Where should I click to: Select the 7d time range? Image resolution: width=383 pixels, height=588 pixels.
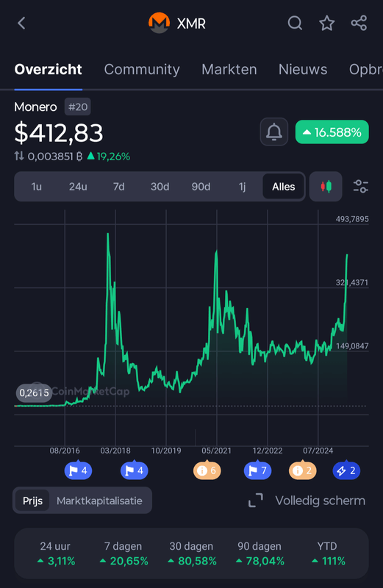point(118,187)
